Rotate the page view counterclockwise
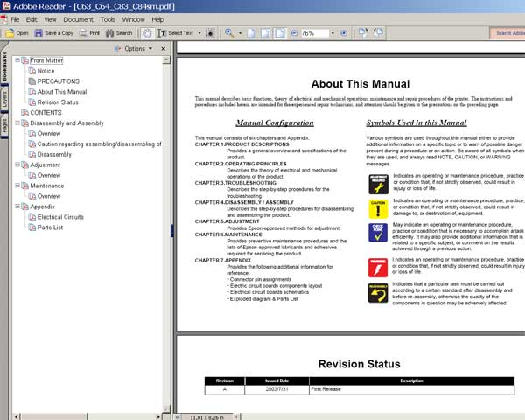Image resolution: width=525 pixels, height=420 pixels. 378,33
